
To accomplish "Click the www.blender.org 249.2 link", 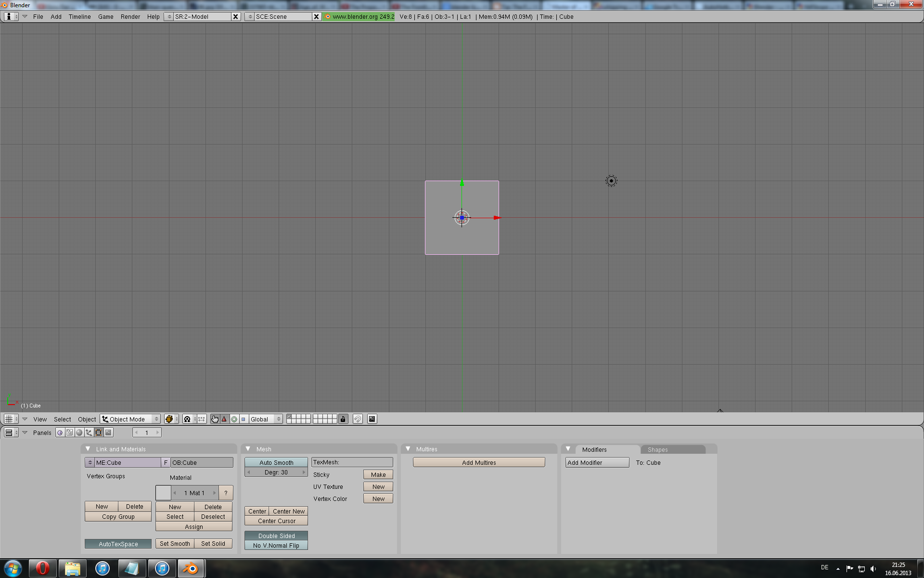I will 359,16.
